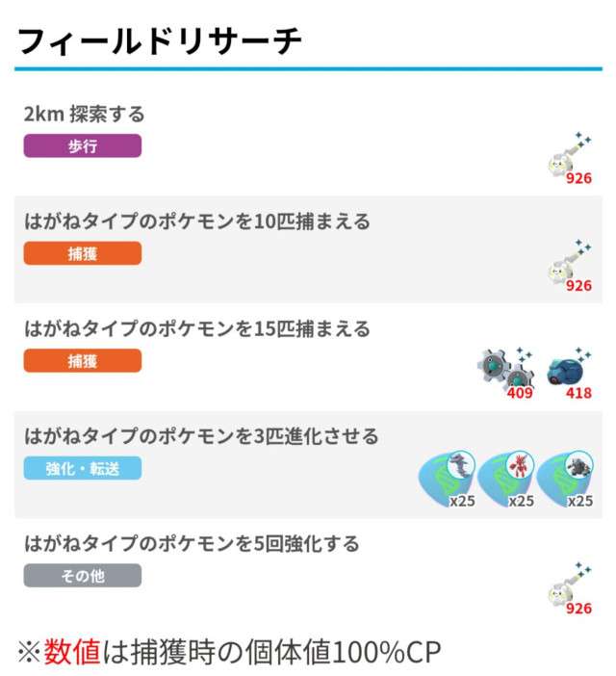This screenshot has width=616, height=676.
Task: Open the はがねタイプのポケモンを3匹進化させる task
Action: click(201, 437)
